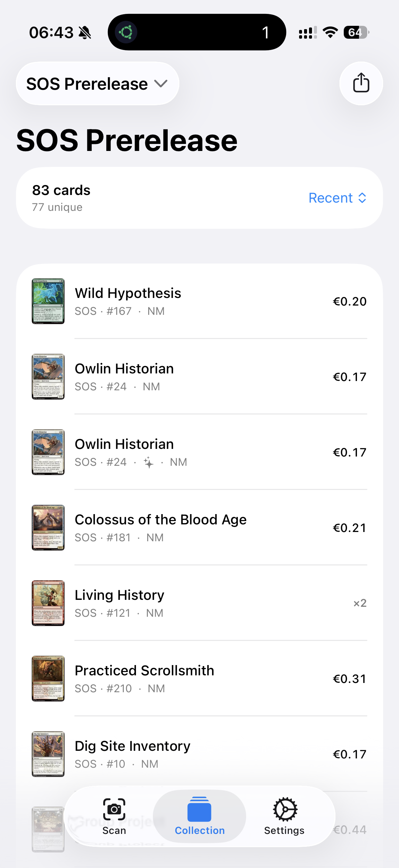Tap the battery indicator in status bar
Screen dimensions: 399x868
(x=356, y=32)
